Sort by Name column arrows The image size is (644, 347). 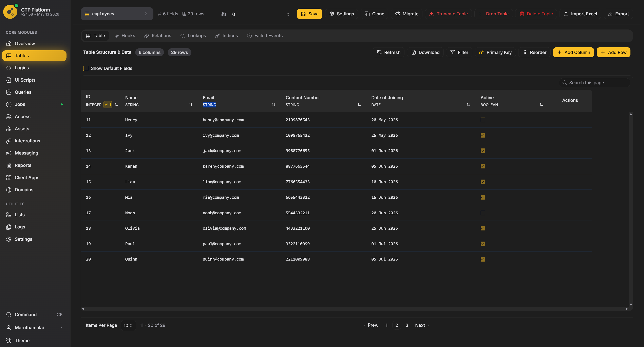tap(190, 105)
